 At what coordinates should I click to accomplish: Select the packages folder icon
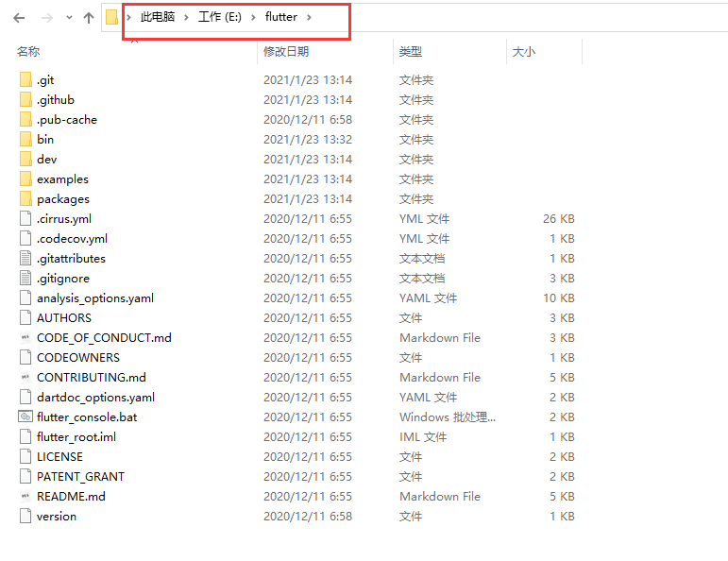click(26, 198)
